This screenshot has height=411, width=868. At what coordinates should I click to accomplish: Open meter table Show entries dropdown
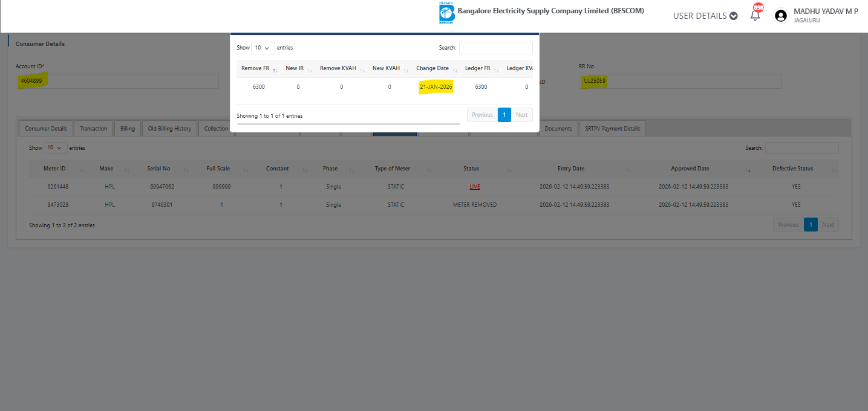pyautogui.click(x=56, y=148)
